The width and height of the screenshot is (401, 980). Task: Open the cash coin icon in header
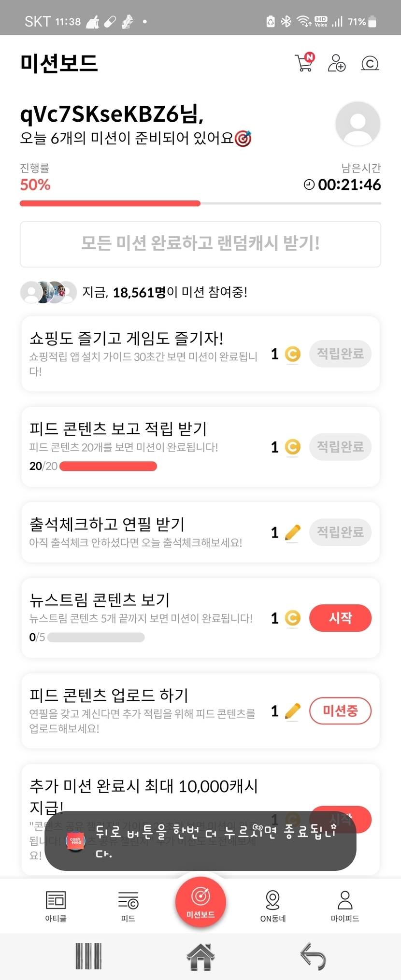[370, 63]
